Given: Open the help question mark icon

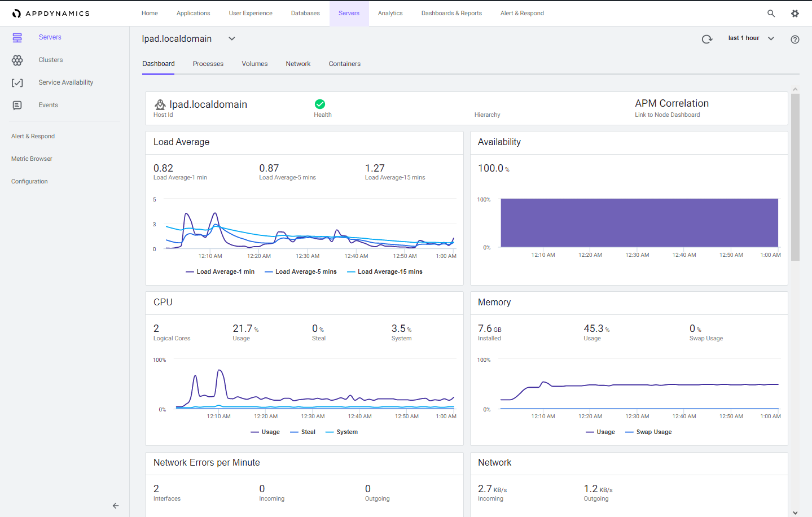Looking at the screenshot, I should 795,40.
